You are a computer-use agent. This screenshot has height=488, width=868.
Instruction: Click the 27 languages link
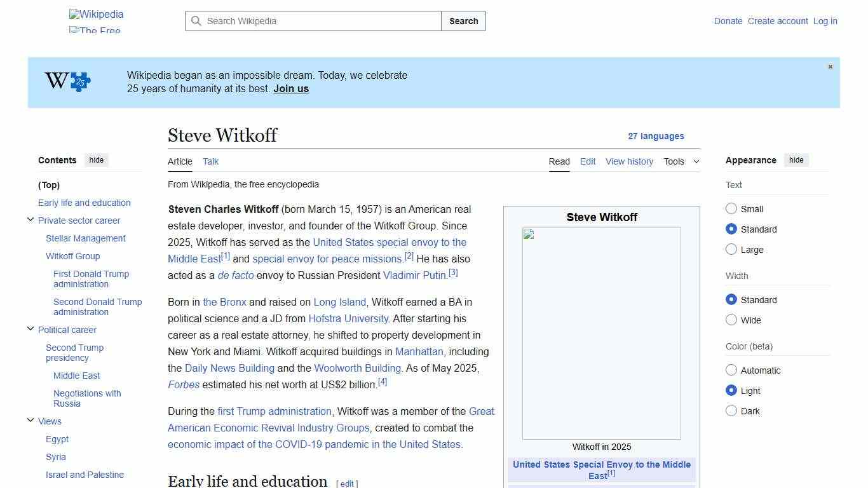point(656,136)
